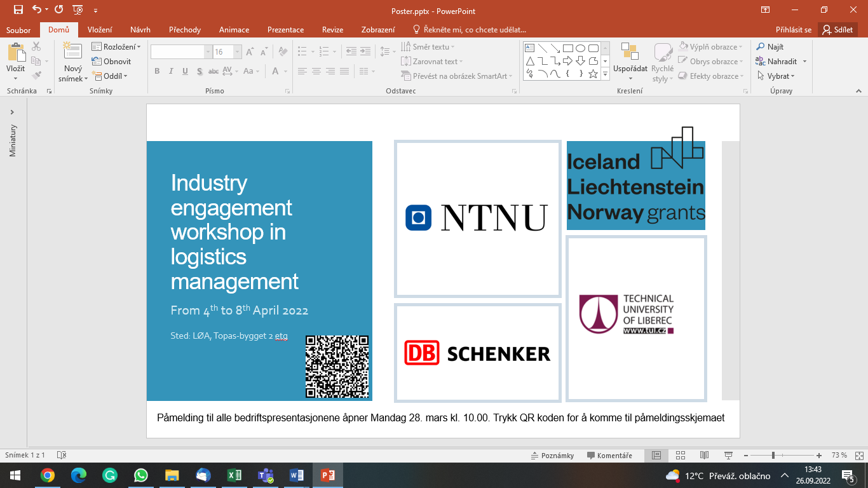
Task: Select the star shape in shapes gallery
Action: [x=593, y=74]
